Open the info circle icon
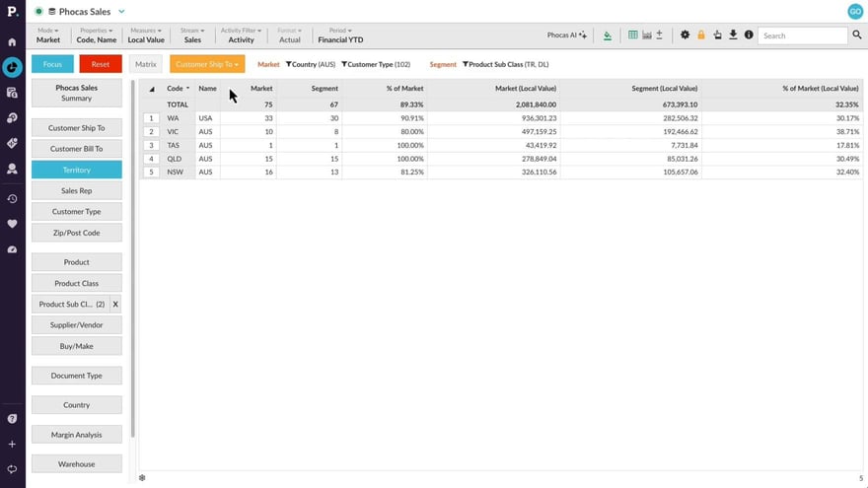Screen dimensions: 868x488 749,35
